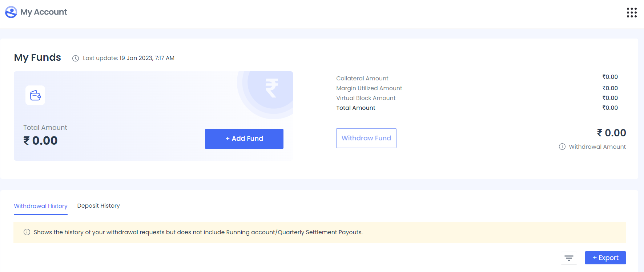Click the Withdrawal Amount info icon
Image resolution: width=644 pixels, height=272 pixels.
click(x=562, y=147)
